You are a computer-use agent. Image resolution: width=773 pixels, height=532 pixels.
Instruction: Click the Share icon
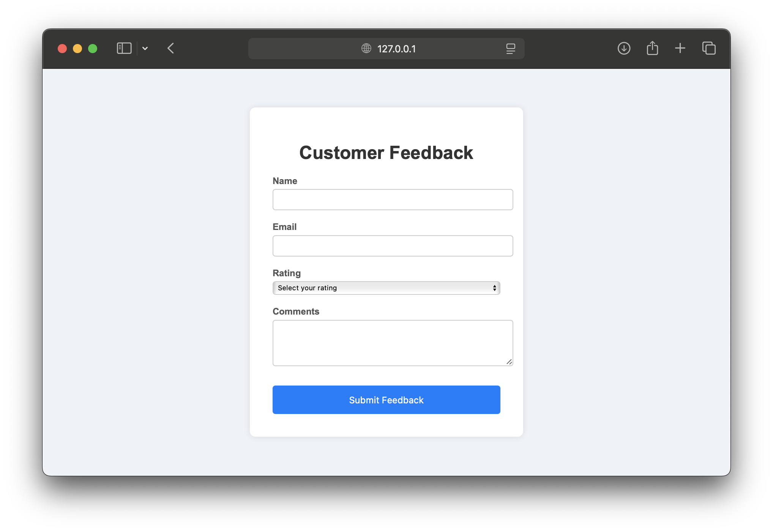(x=652, y=48)
